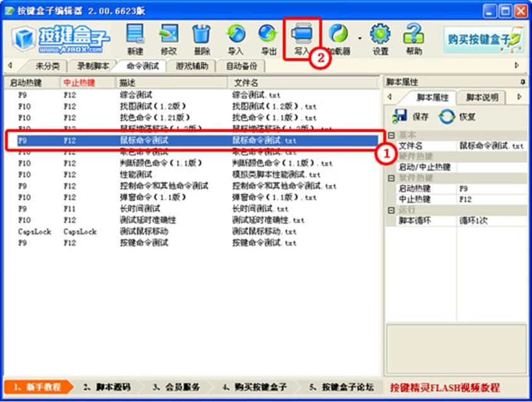Collapse the 软件热键 property group
The height and width of the screenshot is (402, 532).
pyautogui.click(x=391, y=178)
